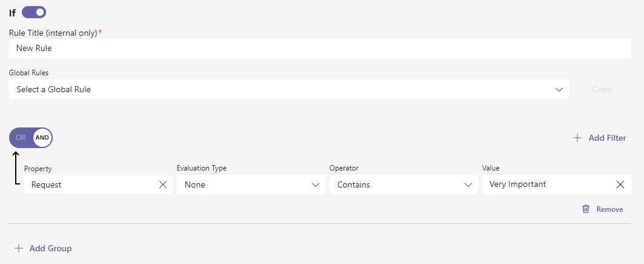The width and height of the screenshot is (644, 264).
Task: Clear the Request property with X icon
Action: point(163,184)
